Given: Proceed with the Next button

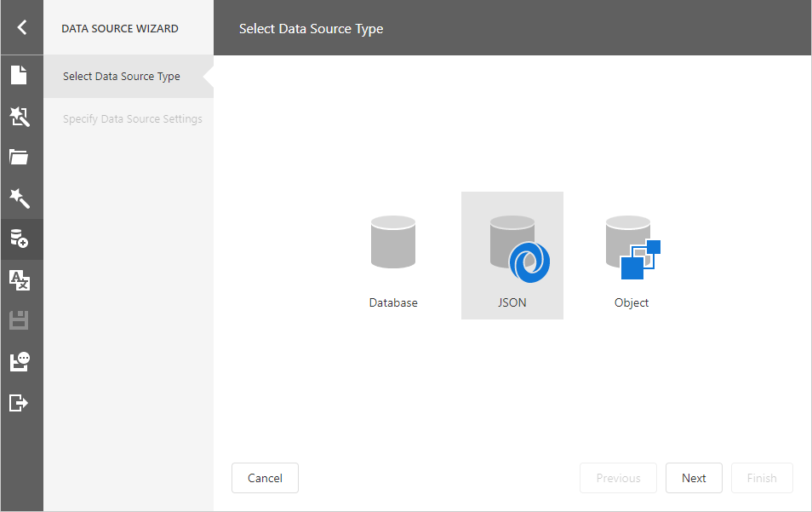Looking at the screenshot, I should click(694, 478).
